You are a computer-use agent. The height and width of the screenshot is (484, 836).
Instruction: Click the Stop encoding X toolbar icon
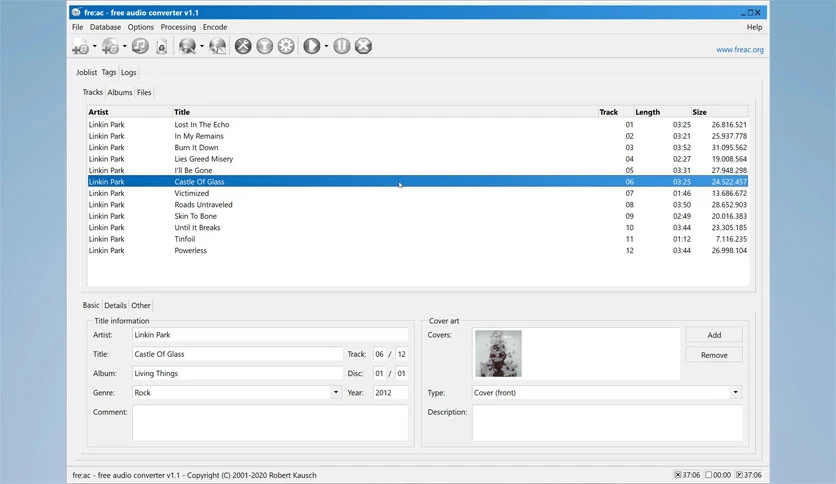[363, 46]
